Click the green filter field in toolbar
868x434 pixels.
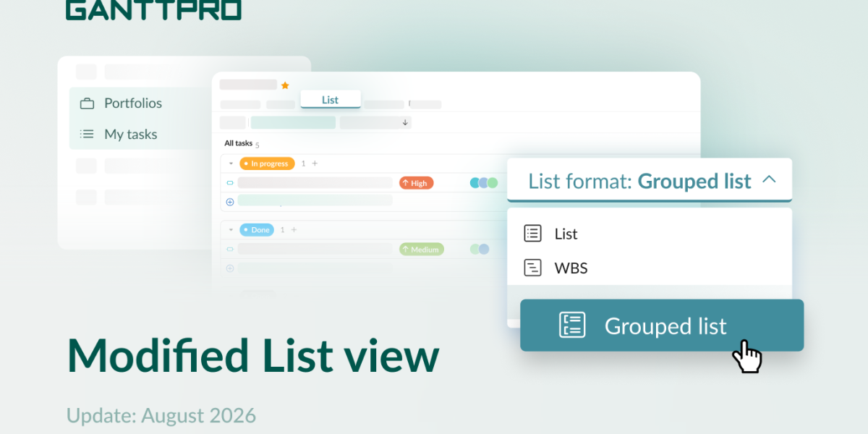[x=293, y=122]
